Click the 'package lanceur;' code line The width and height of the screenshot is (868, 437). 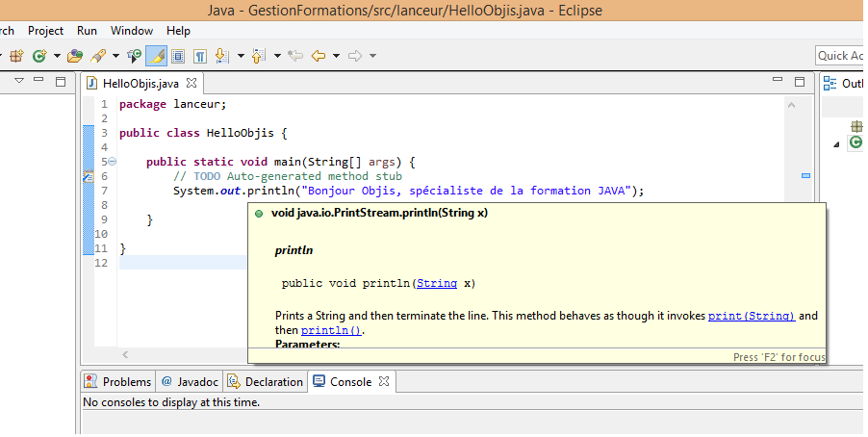[172, 104]
